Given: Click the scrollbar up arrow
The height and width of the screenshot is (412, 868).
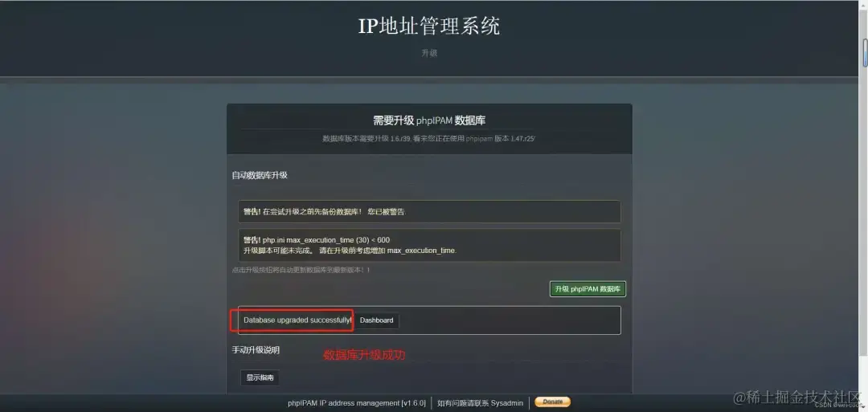Looking at the screenshot, I should (864, 4).
